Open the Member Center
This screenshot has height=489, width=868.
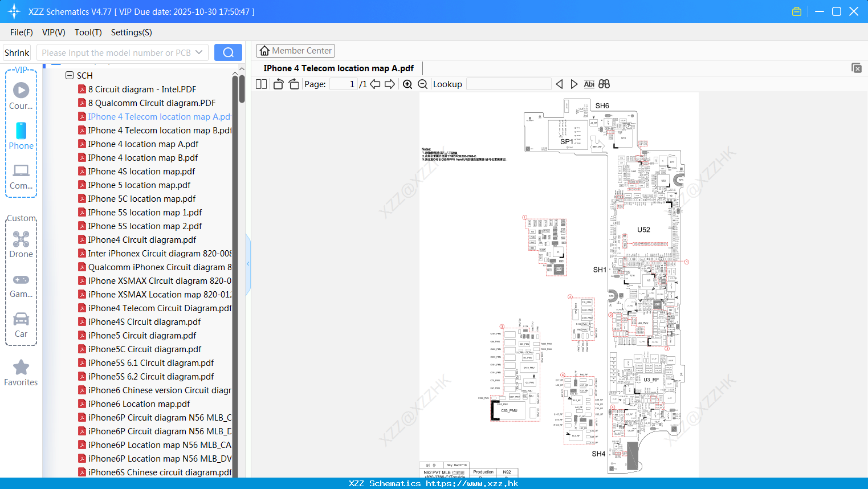pos(295,51)
